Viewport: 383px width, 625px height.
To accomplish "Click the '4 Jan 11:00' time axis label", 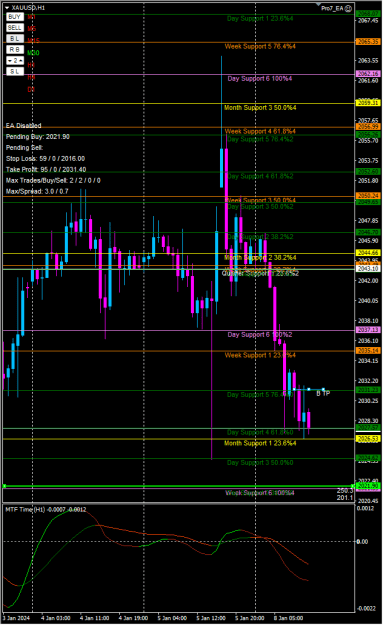I will (95, 618).
